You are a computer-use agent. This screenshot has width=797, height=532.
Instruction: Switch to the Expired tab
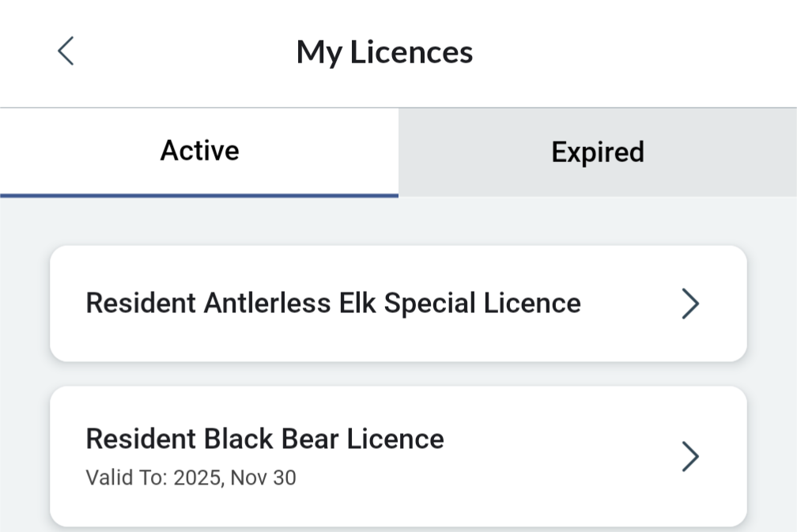598,152
